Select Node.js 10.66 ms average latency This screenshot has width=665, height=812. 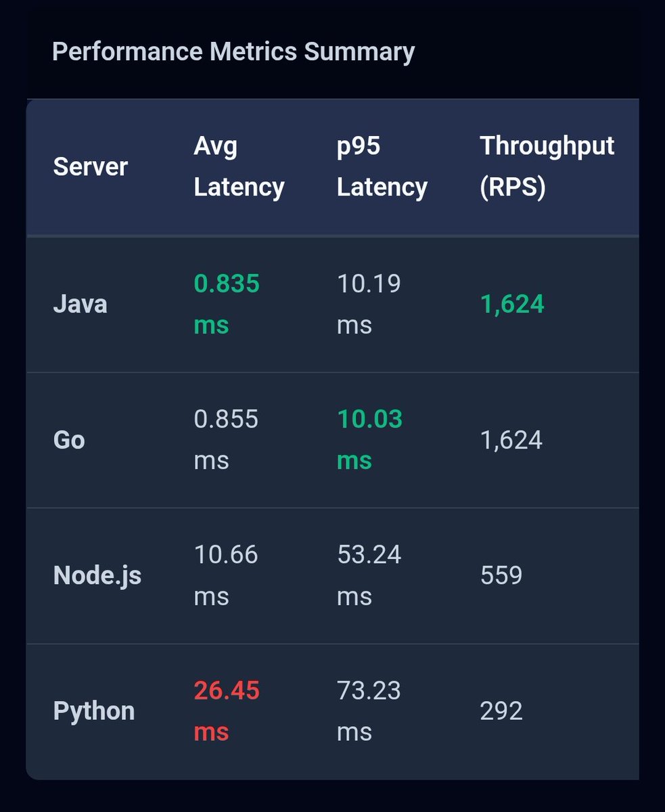point(226,576)
